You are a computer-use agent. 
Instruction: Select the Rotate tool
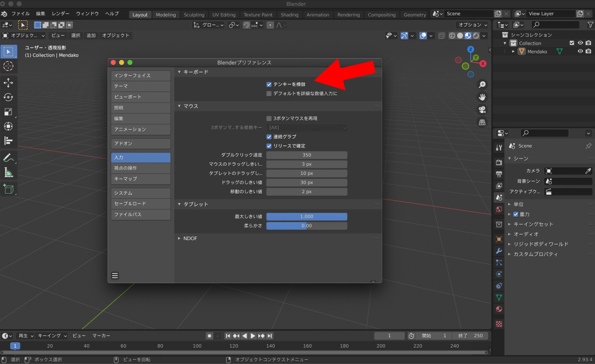pyautogui.click(x=8, y=97)
